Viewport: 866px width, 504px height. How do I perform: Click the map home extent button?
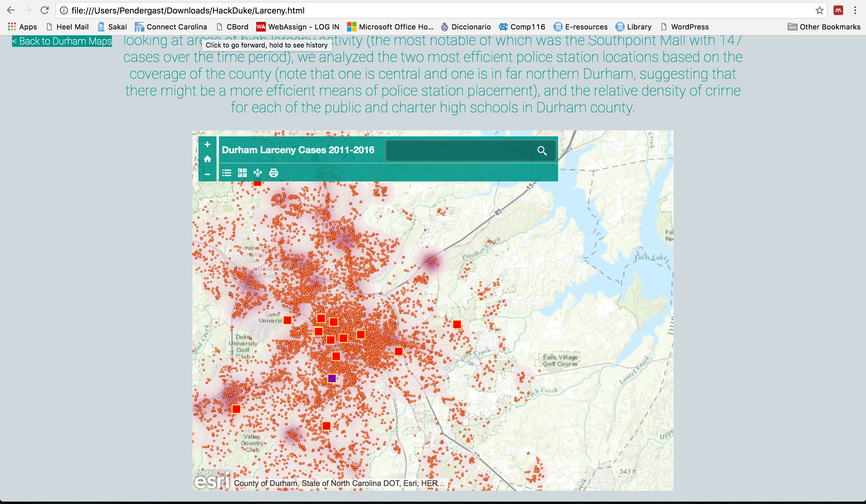207,159
